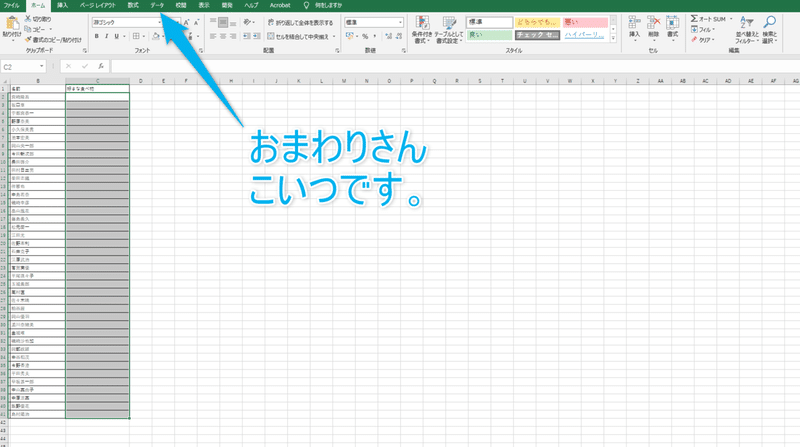
Task: Toggle bold formatting (B)
Action: [x=96, y=36]
